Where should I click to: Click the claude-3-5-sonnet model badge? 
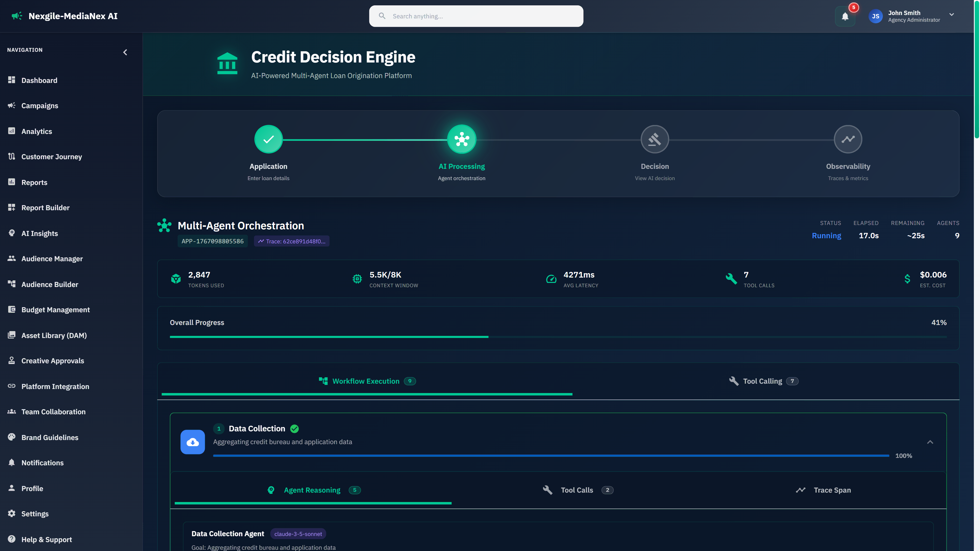298,533
